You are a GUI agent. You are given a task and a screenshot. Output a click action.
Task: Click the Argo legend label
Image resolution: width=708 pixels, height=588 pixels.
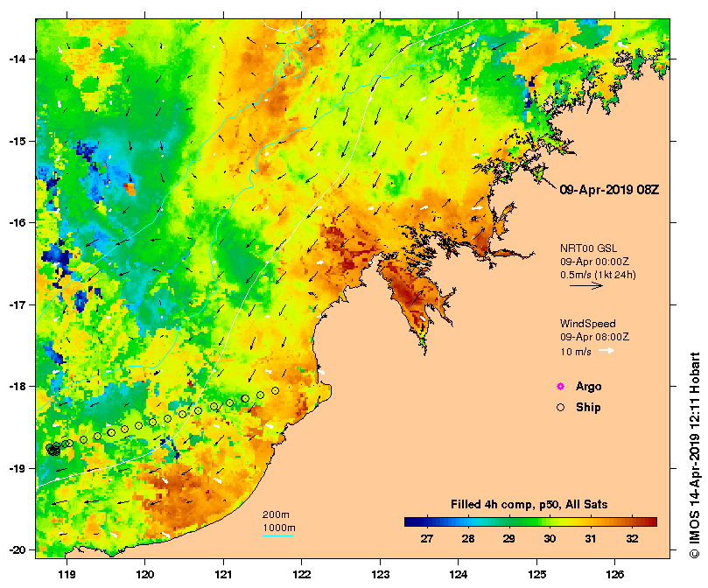588,387
